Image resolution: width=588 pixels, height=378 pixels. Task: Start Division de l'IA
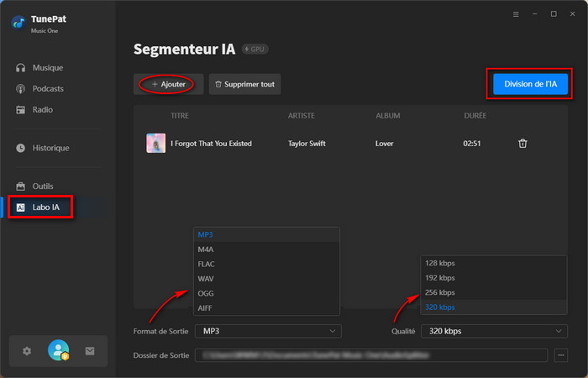[530, 84]
